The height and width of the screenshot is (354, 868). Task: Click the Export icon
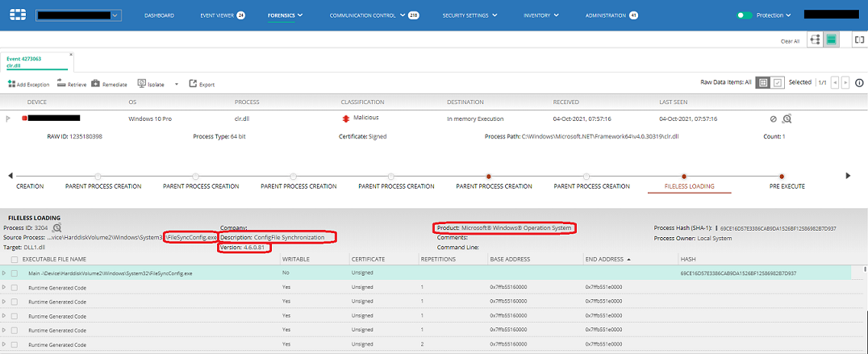click(x=193, y=84)
